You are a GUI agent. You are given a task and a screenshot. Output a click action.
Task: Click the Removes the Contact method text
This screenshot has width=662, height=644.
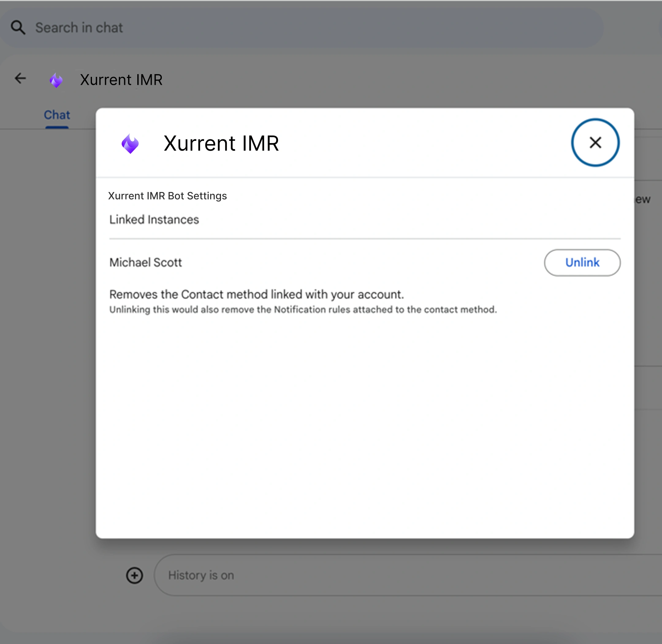[256, 294]
